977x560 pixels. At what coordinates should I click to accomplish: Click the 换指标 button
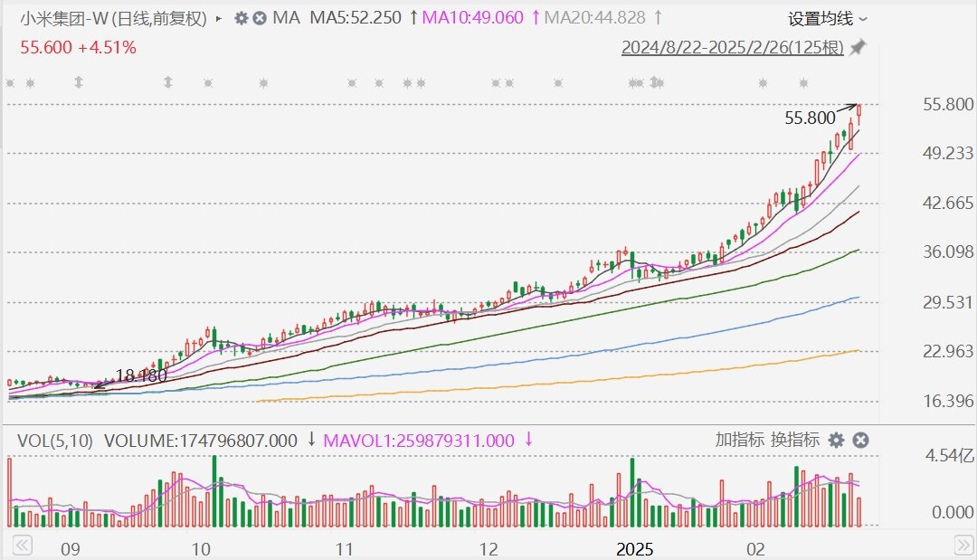[x=794, y=441]
